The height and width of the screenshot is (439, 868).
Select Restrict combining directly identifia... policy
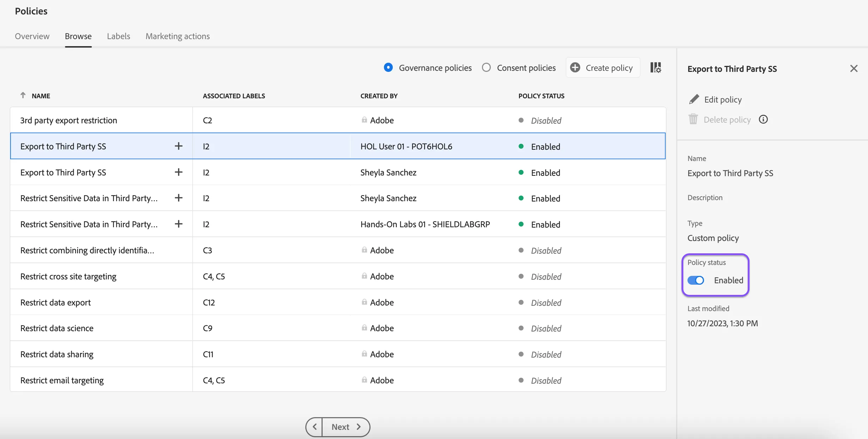87,250
